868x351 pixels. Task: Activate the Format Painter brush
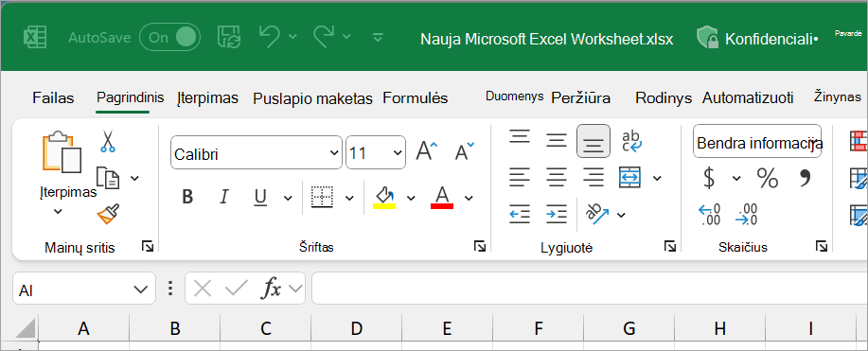click(x=108, y=213)
